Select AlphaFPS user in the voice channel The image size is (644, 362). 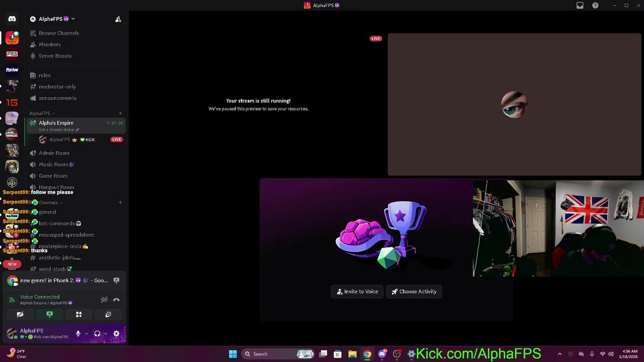pos(80,140)
